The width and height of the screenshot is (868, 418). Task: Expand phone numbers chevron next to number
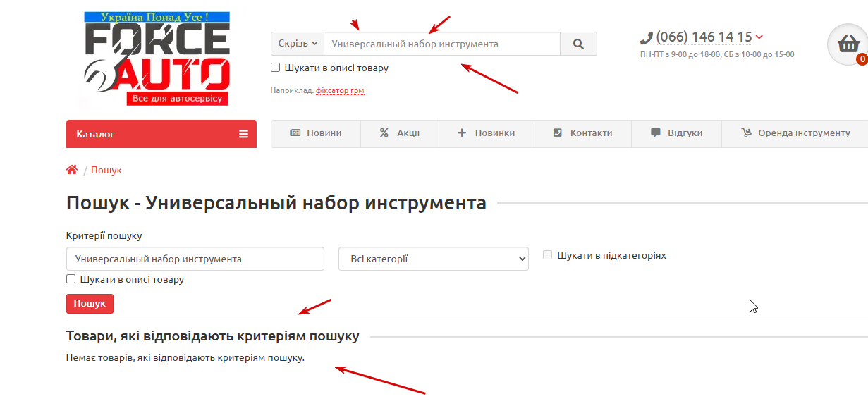coord(759,37)
